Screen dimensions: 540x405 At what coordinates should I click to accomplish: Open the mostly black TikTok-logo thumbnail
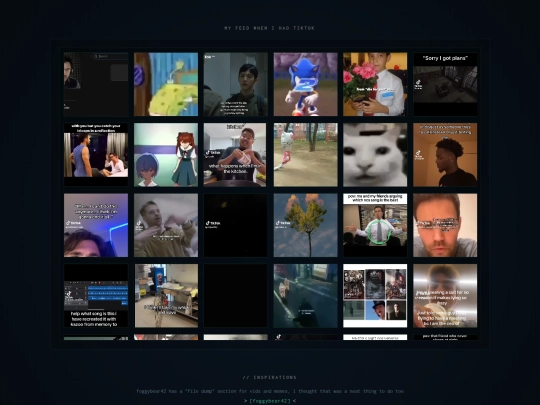pos(236,225)
